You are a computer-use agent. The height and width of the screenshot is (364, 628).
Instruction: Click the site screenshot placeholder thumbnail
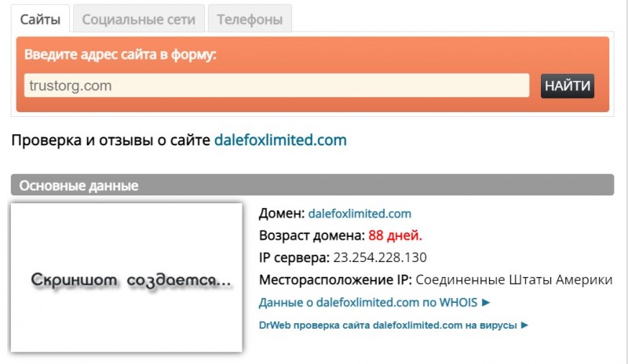(x=126, y=278)
